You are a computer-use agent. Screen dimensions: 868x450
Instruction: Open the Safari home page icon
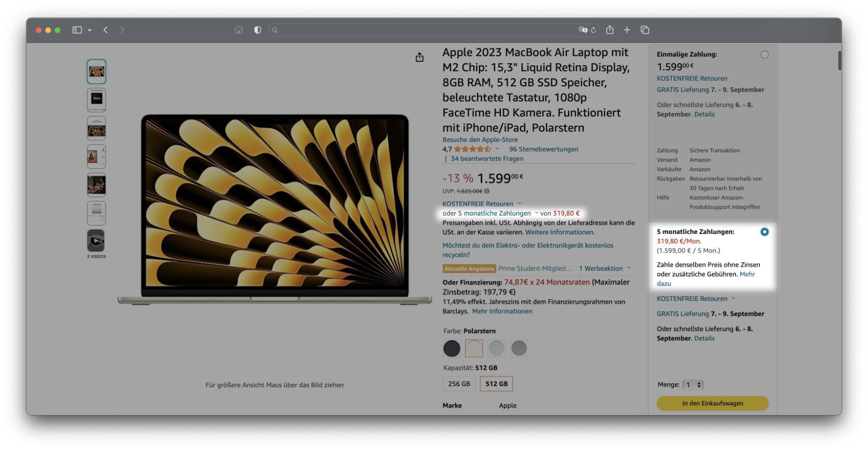pyautogui.click(x=239, y=30)
